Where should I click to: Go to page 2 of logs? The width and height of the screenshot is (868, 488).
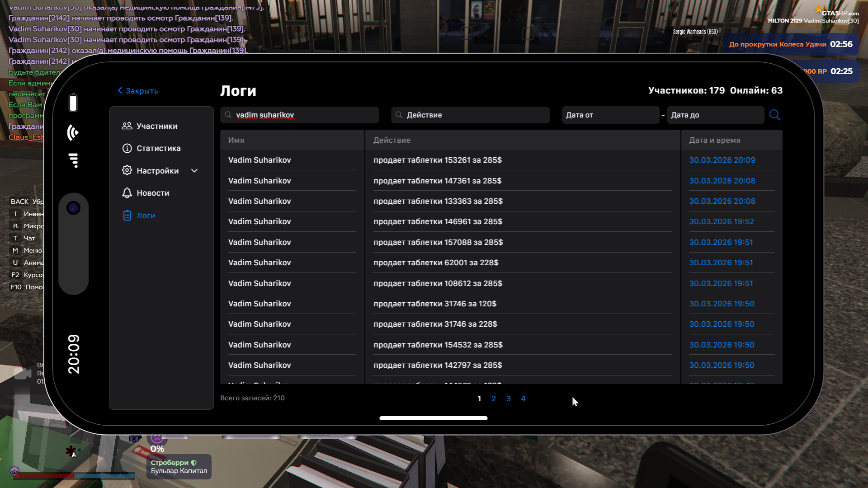tap(494, 399)
